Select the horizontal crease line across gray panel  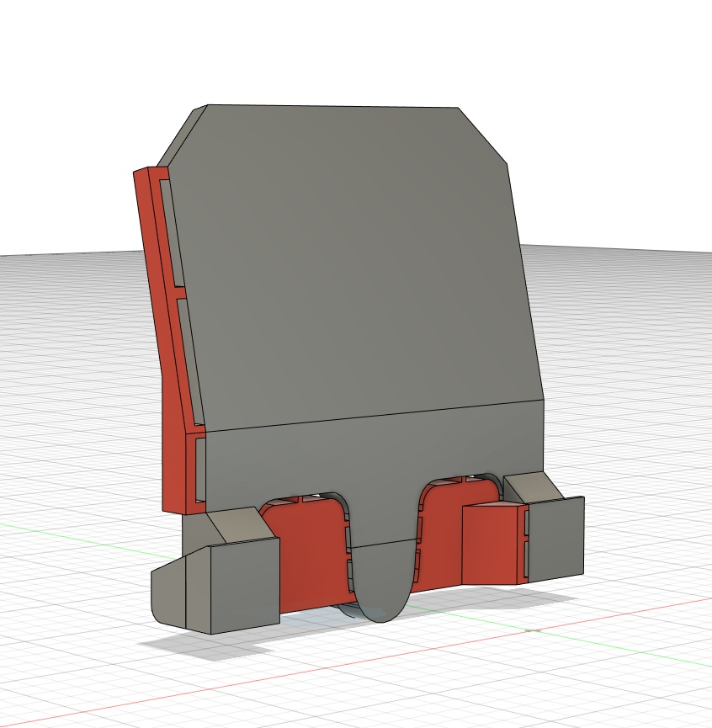pyautogui.click(x=370, y=415)
